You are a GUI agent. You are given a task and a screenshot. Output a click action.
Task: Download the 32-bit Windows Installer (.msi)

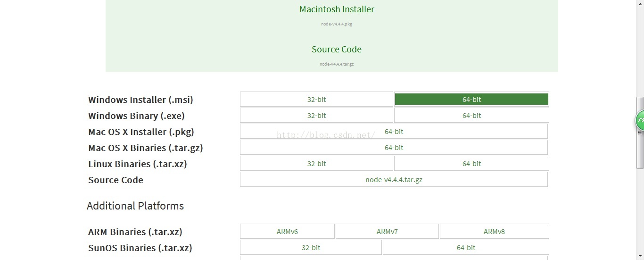tap(316, 100)
